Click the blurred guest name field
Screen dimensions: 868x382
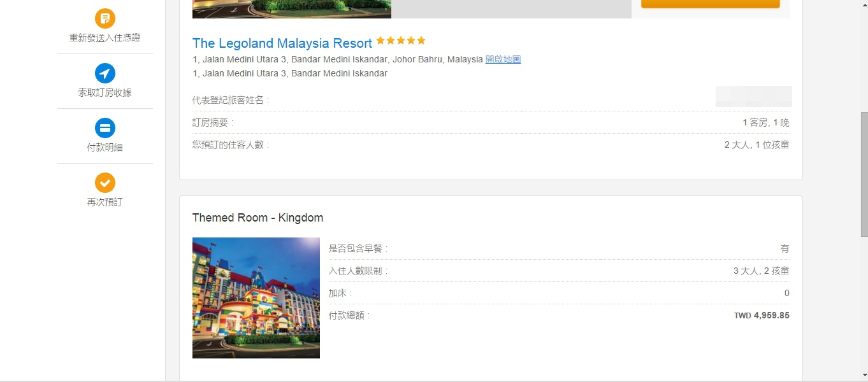click(754, 96)
